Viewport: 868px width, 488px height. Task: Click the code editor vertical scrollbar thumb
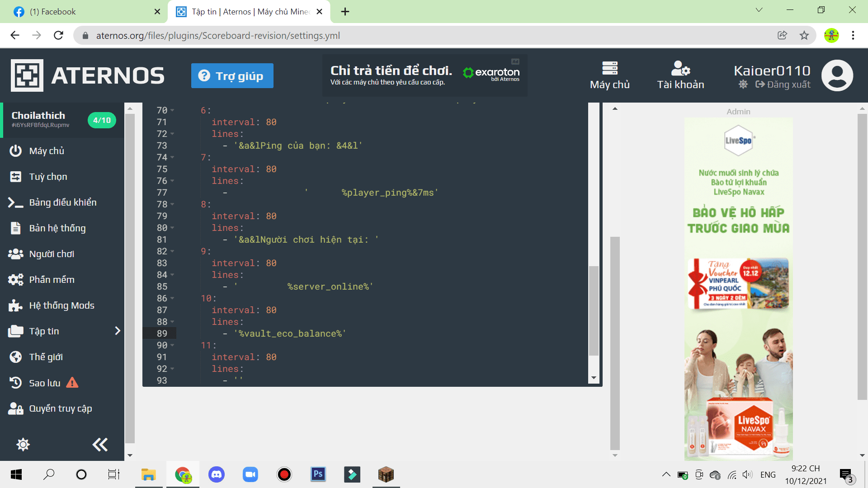594,311
